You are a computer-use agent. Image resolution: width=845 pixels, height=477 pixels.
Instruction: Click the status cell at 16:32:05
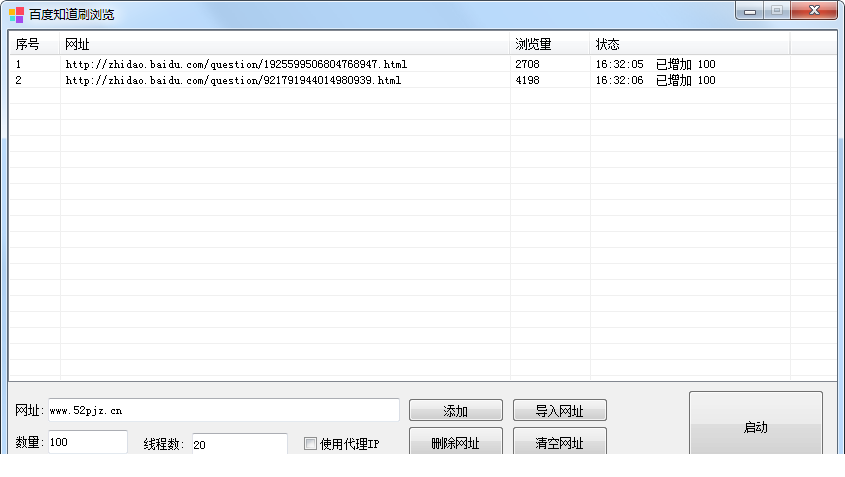click(655, 64)
